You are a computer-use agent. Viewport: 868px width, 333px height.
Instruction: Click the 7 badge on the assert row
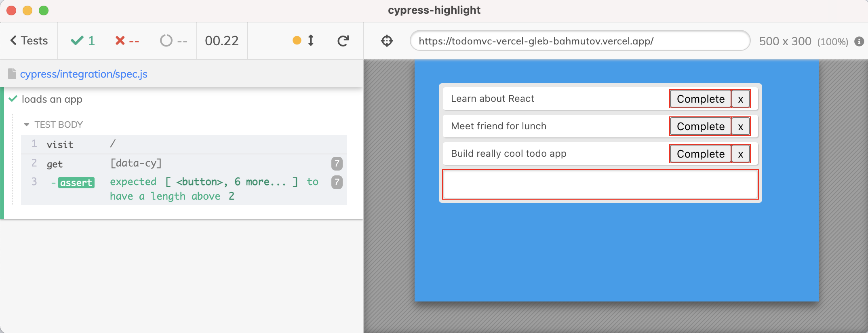point(337,182)
